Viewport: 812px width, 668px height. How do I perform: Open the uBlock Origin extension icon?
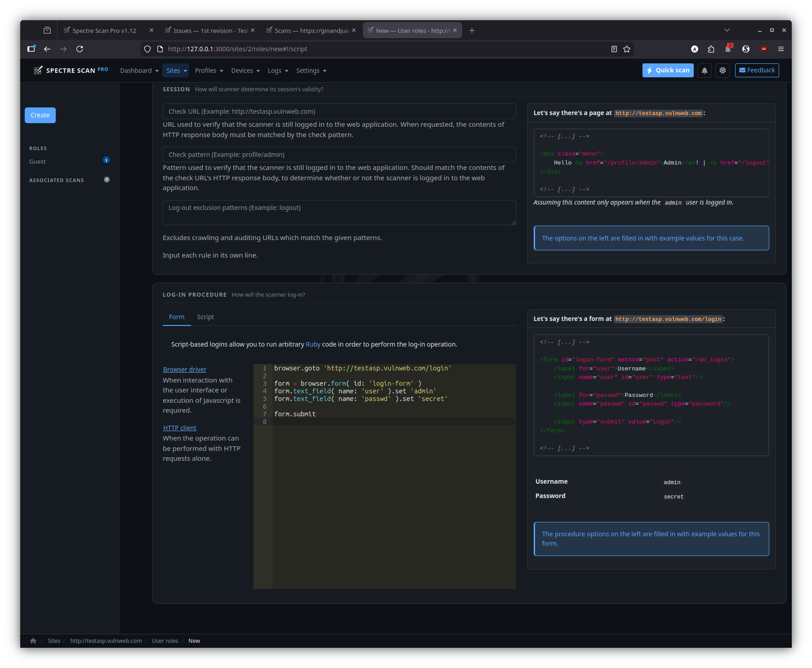click(764, 49)
